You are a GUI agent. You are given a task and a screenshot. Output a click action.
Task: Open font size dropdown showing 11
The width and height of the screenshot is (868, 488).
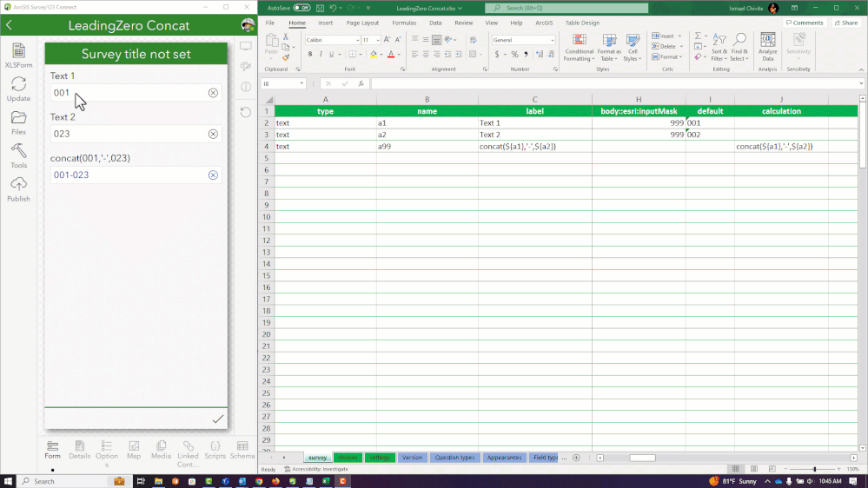(x=378, y=40)
